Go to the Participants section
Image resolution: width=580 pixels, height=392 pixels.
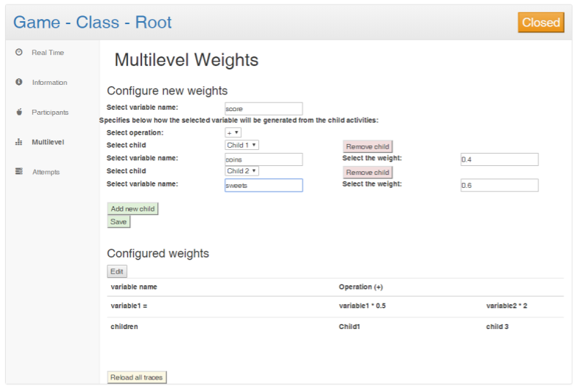pos(50,113)
